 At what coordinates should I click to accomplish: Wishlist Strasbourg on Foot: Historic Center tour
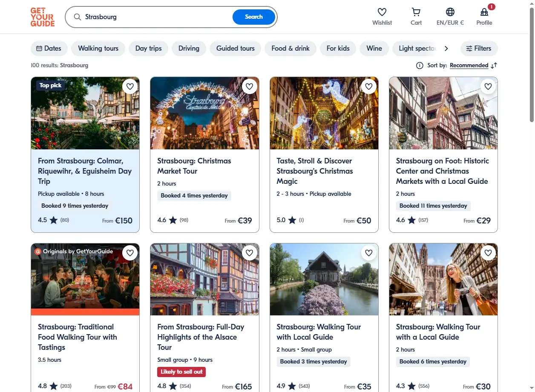point(488,86)
